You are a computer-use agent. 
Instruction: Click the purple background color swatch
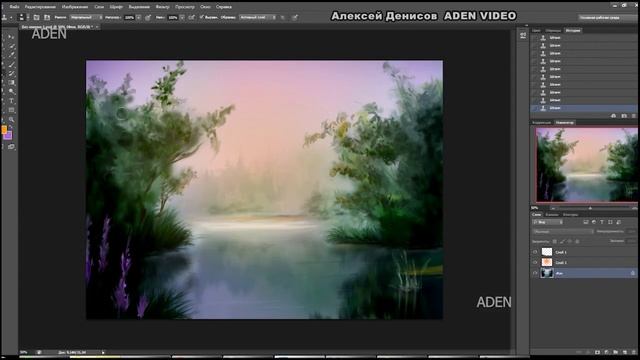(x=8, y=136)
